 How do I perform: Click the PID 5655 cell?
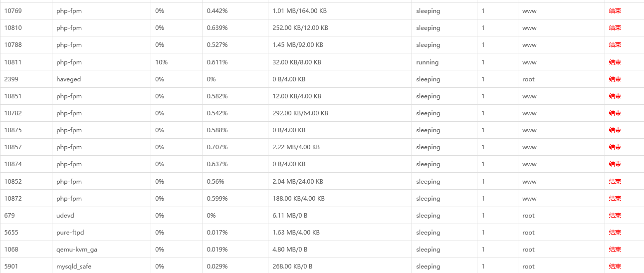pyautogui.click(x=11, y=233)
